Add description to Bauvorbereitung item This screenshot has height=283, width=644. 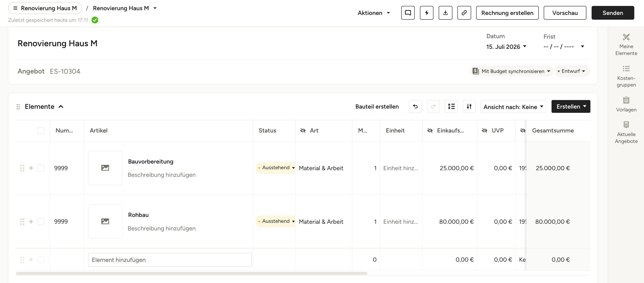click(x=161, y=175)
